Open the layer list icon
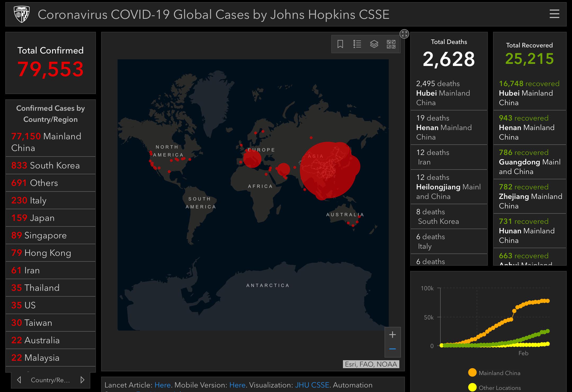This screenshot has width=572, height=392. pos(374,44)
